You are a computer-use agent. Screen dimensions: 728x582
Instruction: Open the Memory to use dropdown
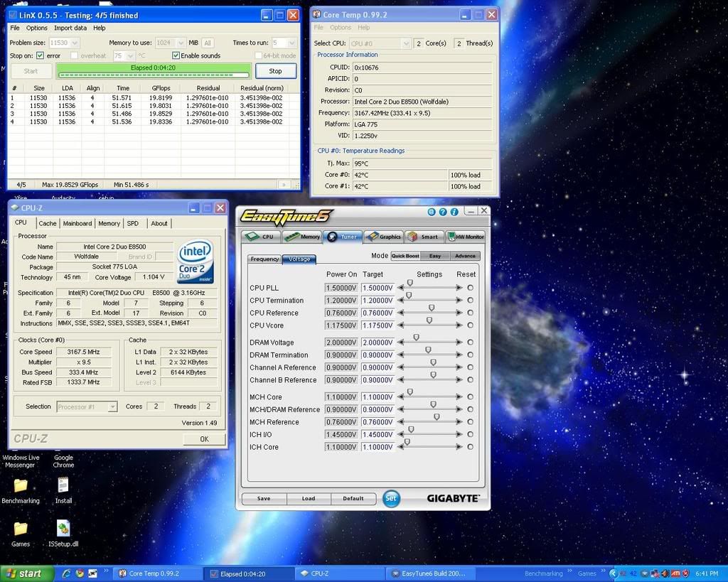[181, 43]
